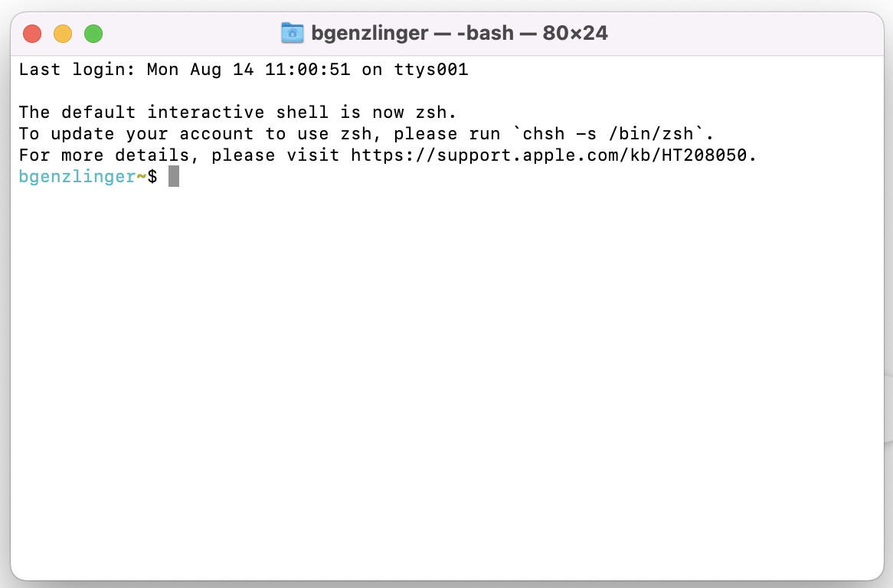893x588 pixels.
Task: Click the 'Last login:' text
Action: click(77, 70)
